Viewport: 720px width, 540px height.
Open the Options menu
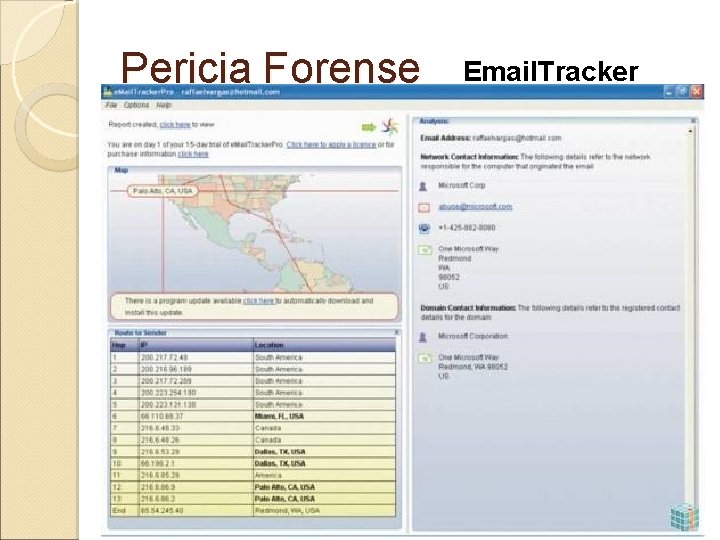(136, 105)
